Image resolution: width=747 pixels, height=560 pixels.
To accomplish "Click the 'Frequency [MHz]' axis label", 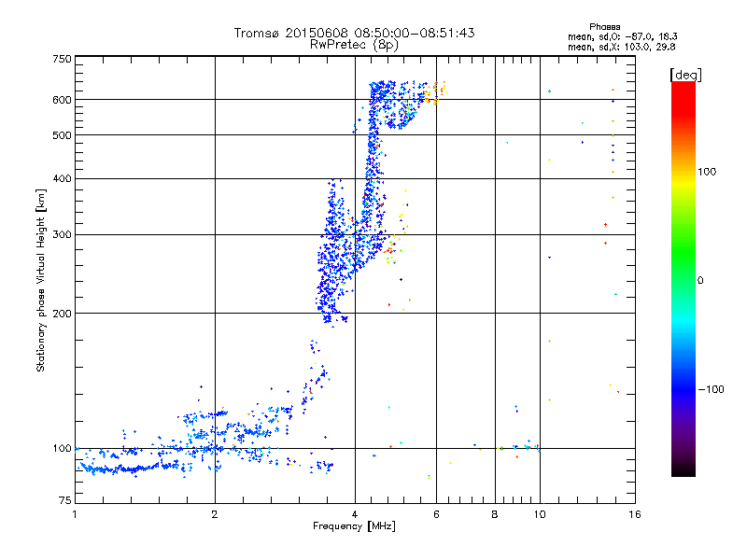I will (x=354, y=525).
